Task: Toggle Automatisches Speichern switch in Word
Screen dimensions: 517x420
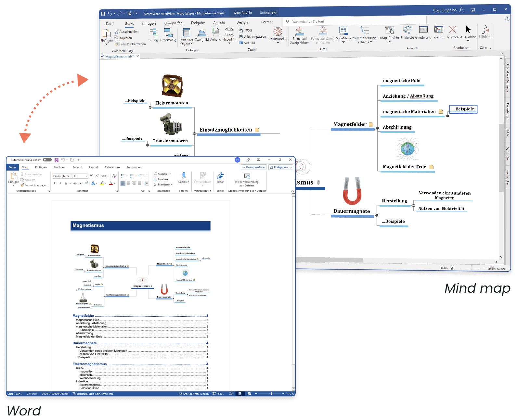Action: tap(47, 160)
